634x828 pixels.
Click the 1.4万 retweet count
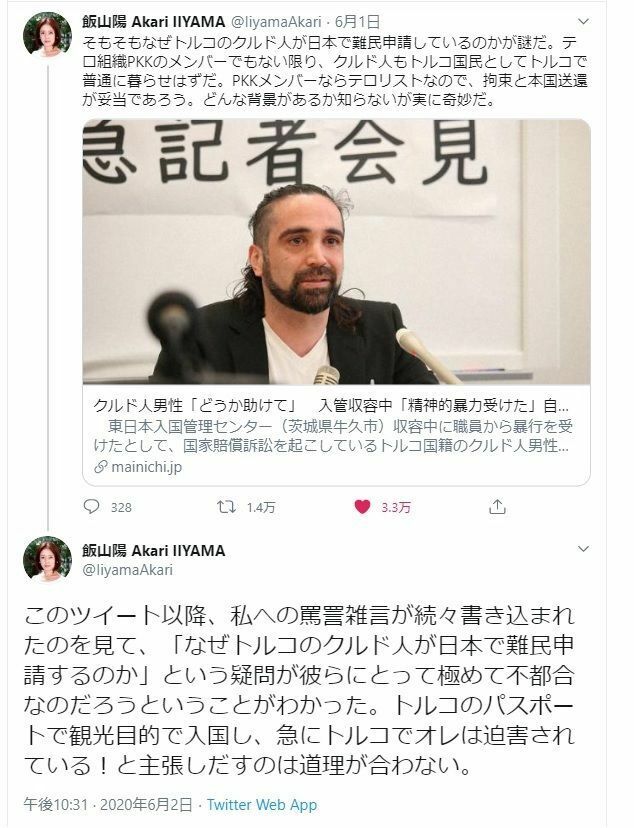(x=261, y=507)
